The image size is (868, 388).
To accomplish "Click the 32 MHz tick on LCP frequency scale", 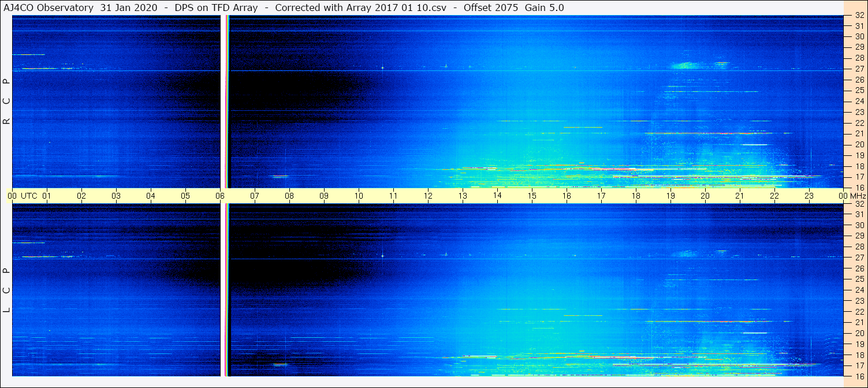I will [859, 204].
